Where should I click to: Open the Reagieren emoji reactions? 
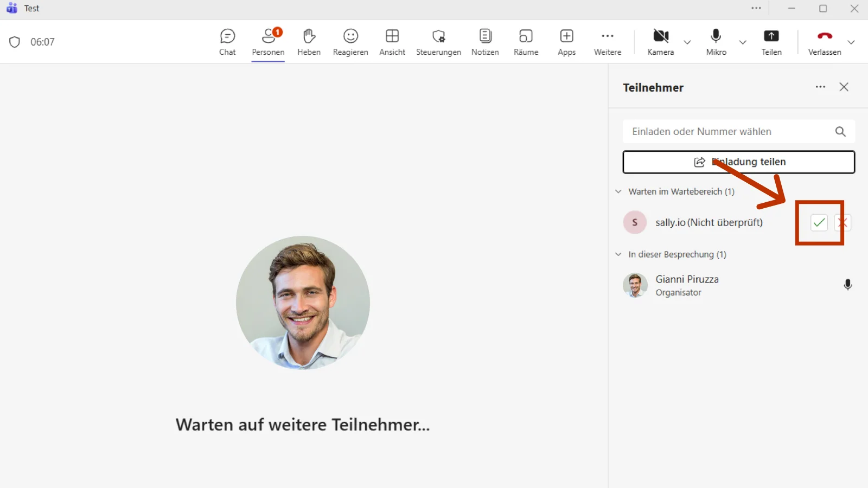(350, 42)
